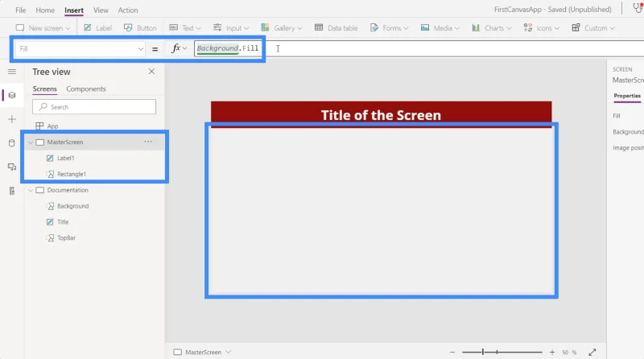The width and height of the screenshot is (644, 359).
Task: Open the View tab
Action: 101,10
